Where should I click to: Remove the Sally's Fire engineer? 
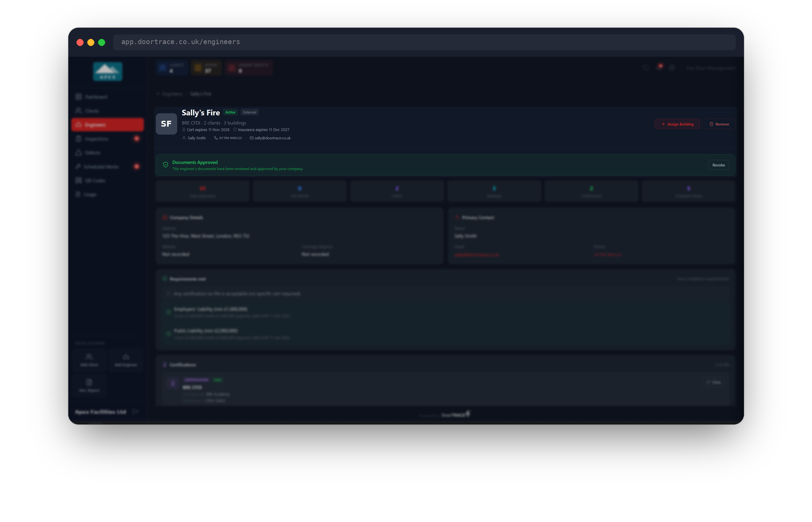click(719, 124)
